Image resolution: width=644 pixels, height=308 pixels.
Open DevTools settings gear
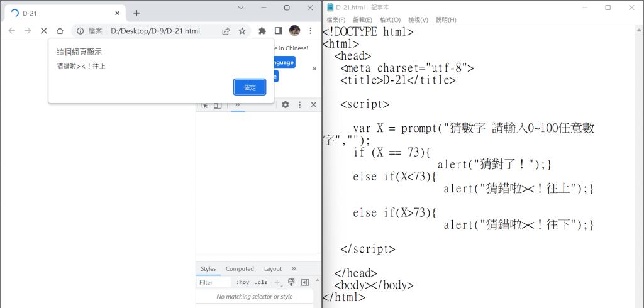tap(286, 105)
